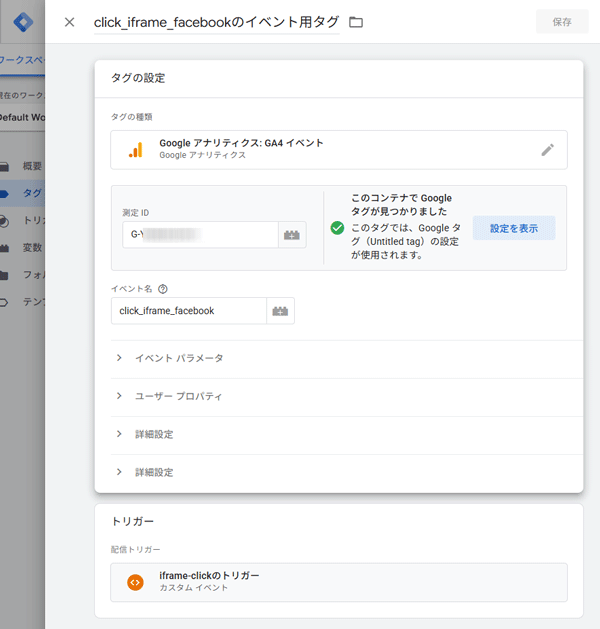Screen dimensions: 600x629
Task: Open variable picker beside イベント名 field
Action: [280, 311]
